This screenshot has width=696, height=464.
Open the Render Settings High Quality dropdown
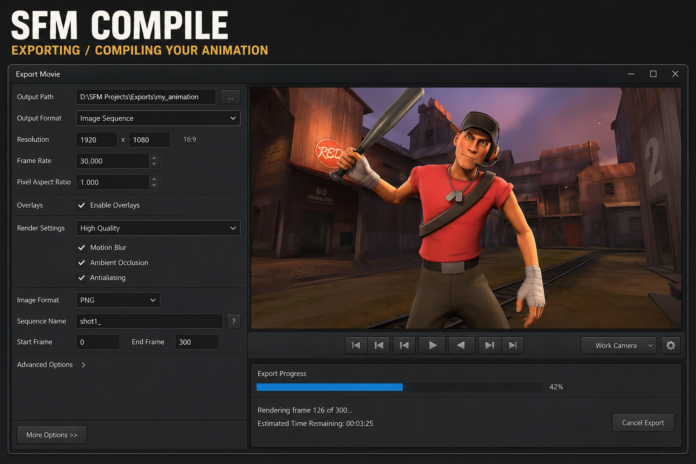coord(158,228)
